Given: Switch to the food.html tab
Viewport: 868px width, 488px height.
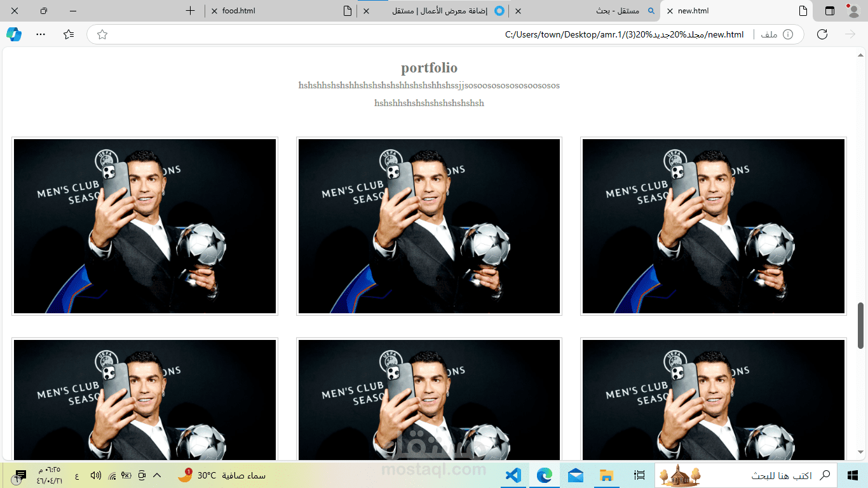Looking at the screenshot, I should coord(282,11).
